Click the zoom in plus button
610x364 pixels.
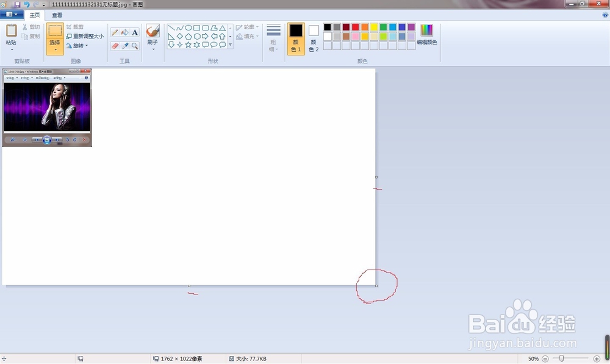597,359
